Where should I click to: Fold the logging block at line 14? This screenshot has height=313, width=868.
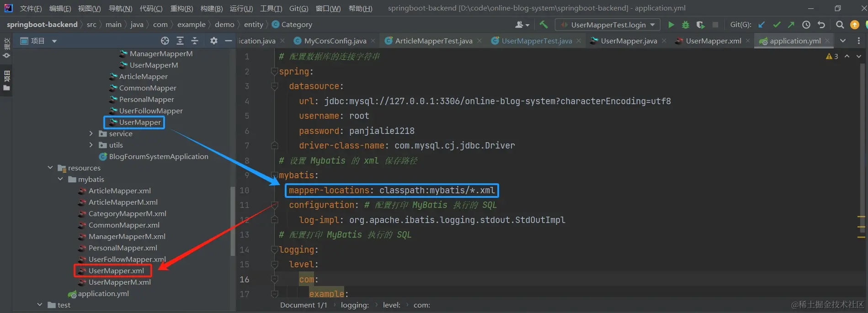click(274, 249)
